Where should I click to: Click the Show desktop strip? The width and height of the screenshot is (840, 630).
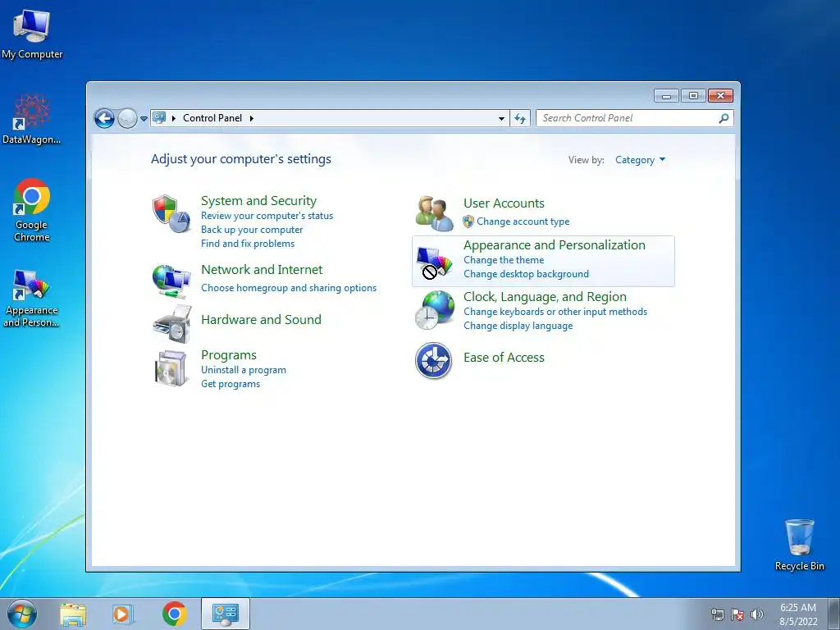point(834,614)
